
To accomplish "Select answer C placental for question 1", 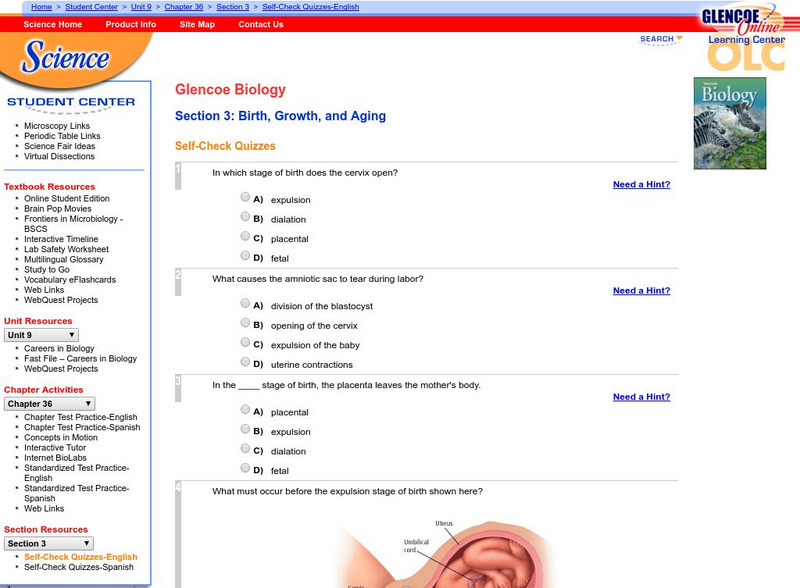I will (x=245, y=236).
